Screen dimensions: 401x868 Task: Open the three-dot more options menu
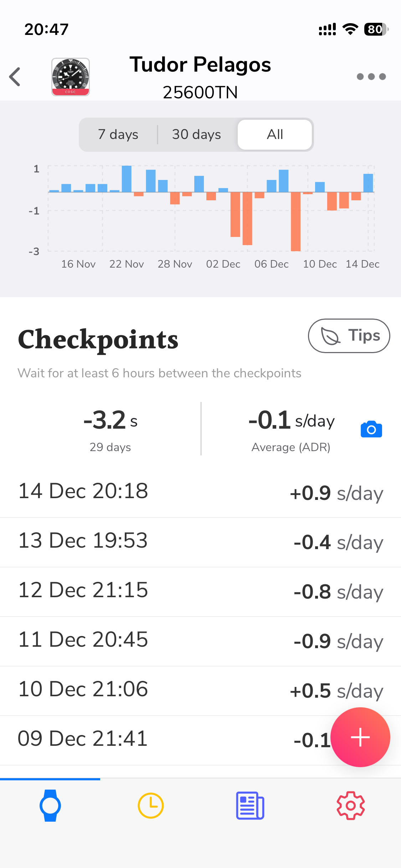[371, 77]
